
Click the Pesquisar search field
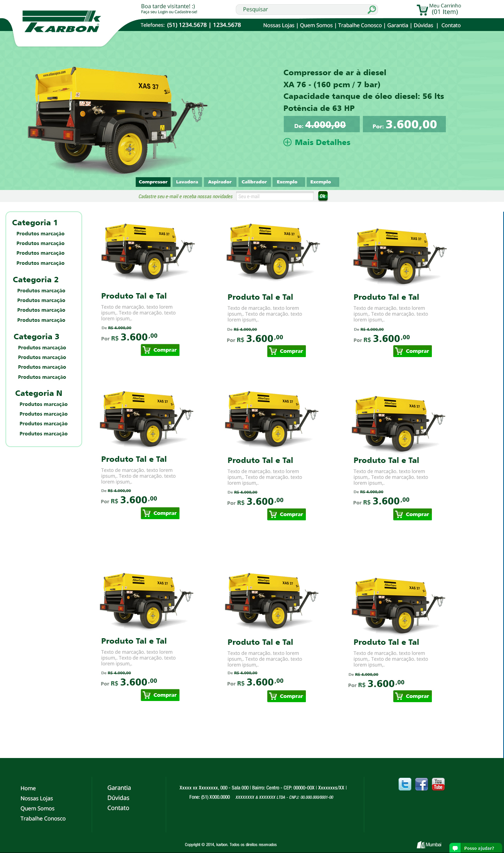302,9
